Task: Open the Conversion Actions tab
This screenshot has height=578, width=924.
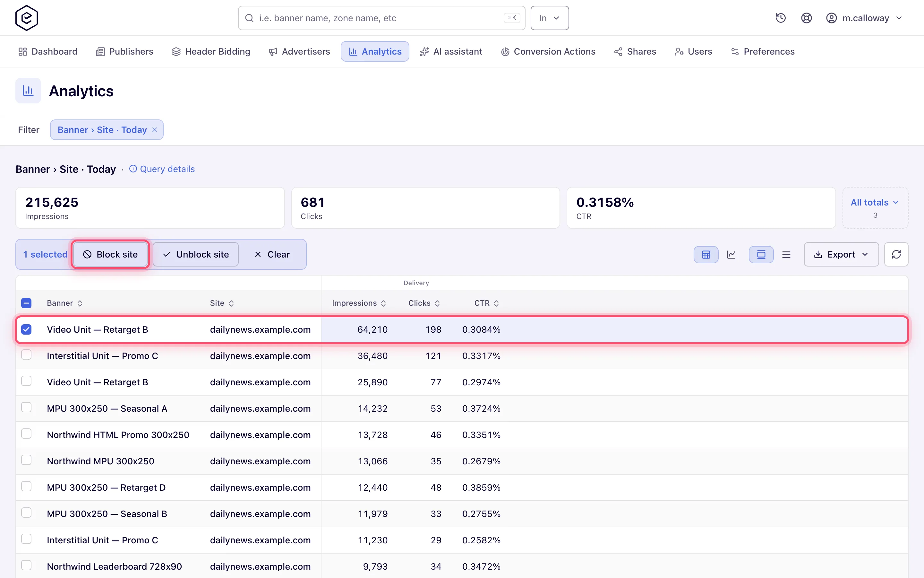Action: tap(548, 52)
